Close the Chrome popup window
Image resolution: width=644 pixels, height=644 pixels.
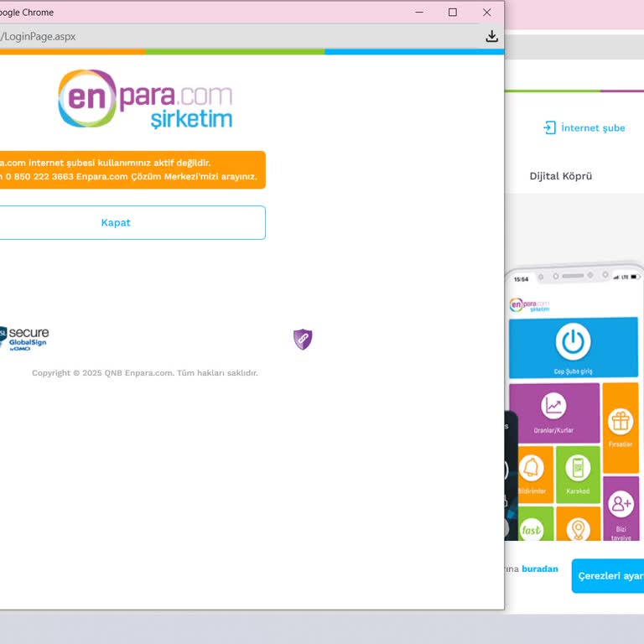[486, 13]
